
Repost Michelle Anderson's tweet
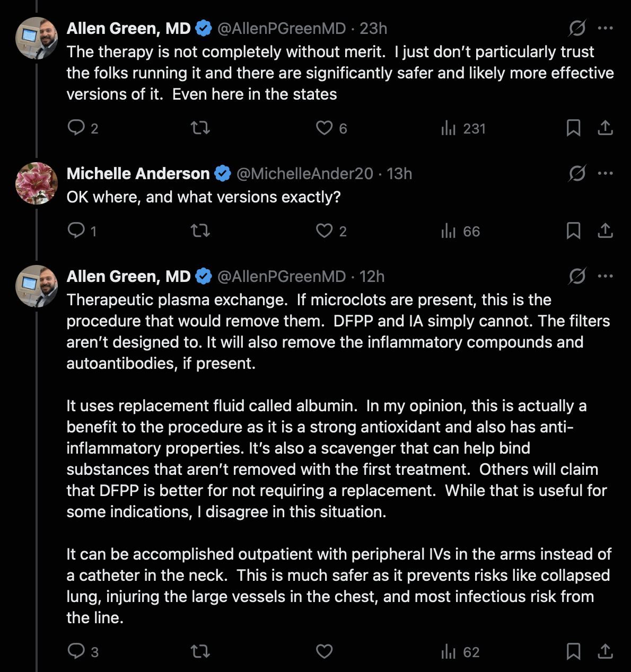(x=200, y=231)
